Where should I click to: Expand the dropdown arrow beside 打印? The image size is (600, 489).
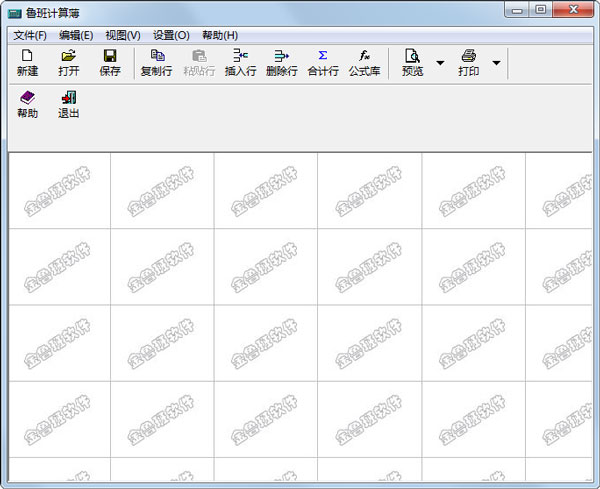click(496, 63)
